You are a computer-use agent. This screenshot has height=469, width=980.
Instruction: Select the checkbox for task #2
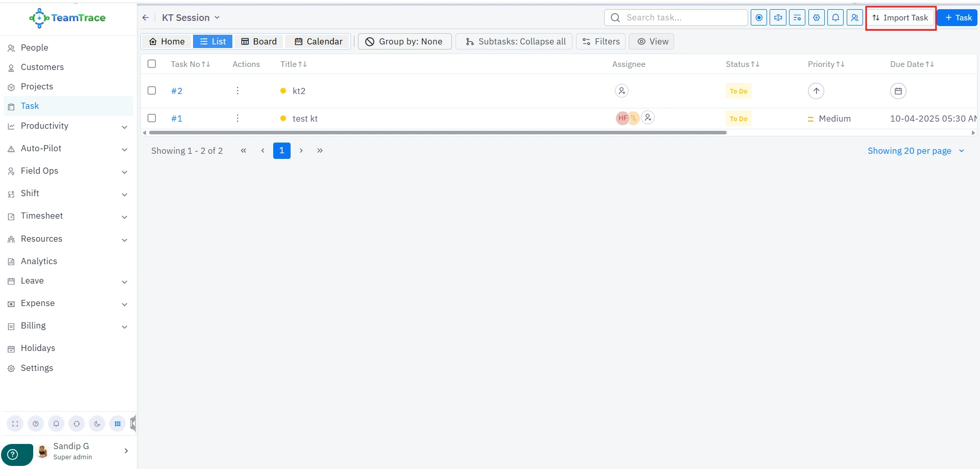click(x=152, y=90)
